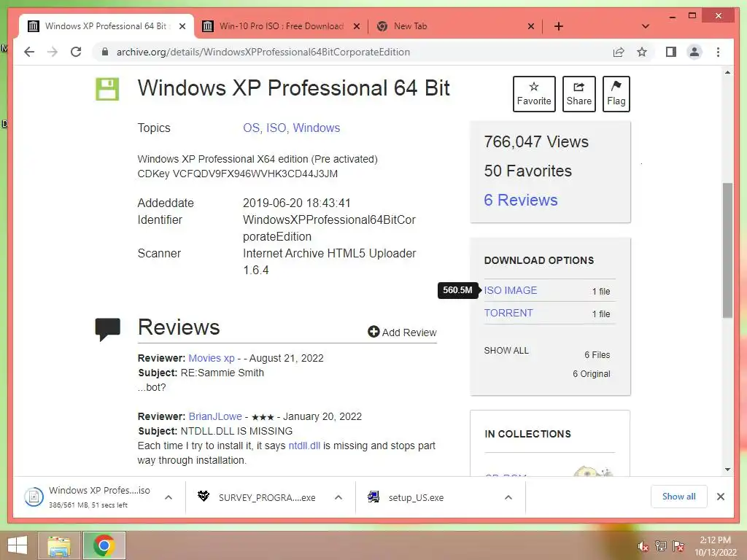Screen dimensions: 747x560
Task: Open File Explorer from the taskbar
Action: pos(59,545)
